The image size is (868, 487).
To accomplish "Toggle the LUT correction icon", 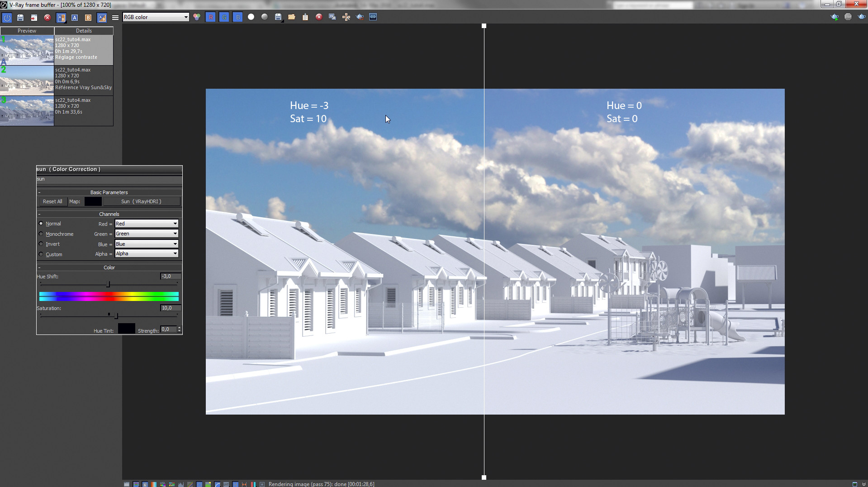I will (x=226, y=484).
